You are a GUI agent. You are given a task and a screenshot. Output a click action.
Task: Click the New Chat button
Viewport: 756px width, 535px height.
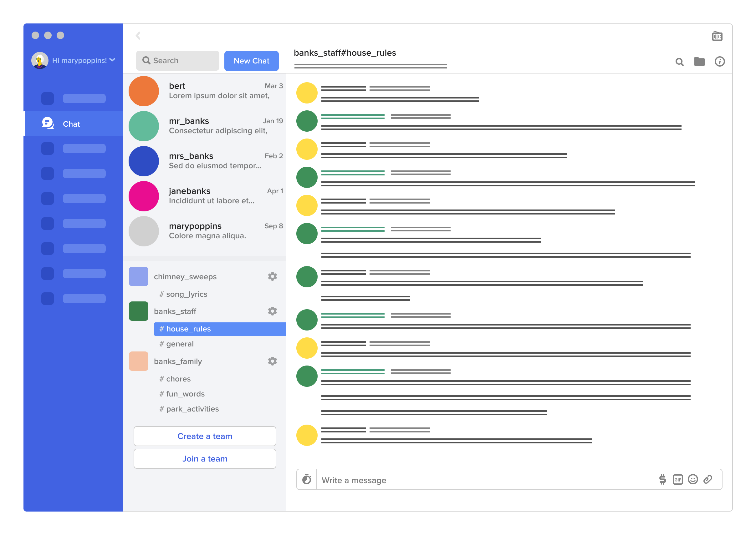tap(251, 61)
